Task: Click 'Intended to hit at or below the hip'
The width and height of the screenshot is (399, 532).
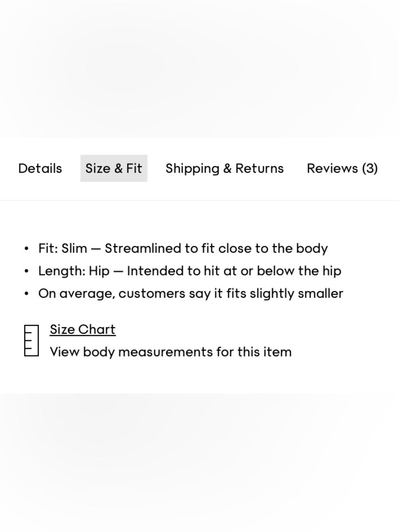Action: [x=234, y=271]
